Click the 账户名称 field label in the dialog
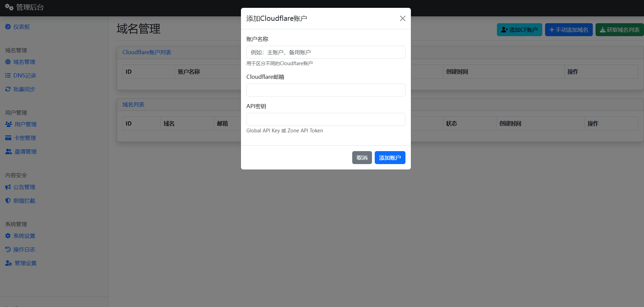This screenshot has height=307, width=644. point(257,39)
